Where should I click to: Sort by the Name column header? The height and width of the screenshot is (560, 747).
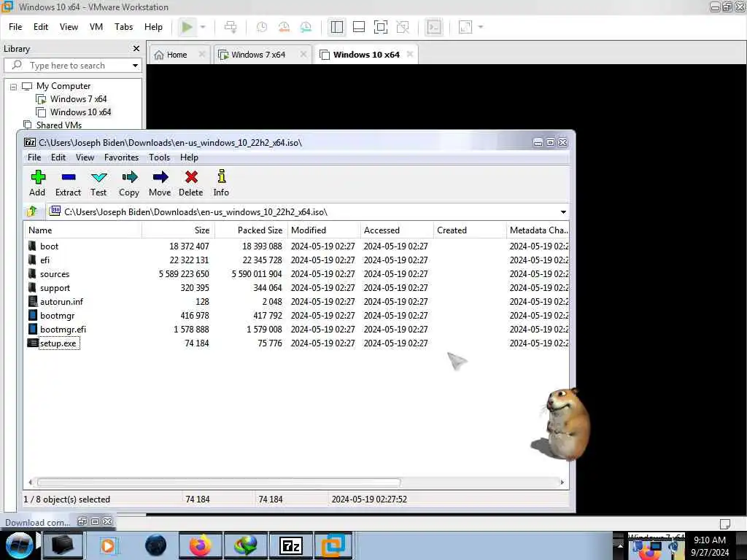[83, 230]
